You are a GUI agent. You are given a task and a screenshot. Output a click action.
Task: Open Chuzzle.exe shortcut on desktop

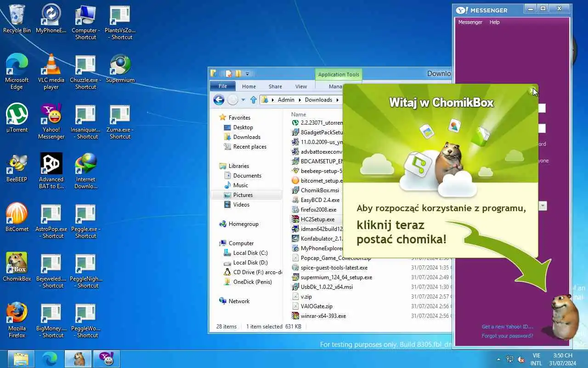tap(85, 71)
